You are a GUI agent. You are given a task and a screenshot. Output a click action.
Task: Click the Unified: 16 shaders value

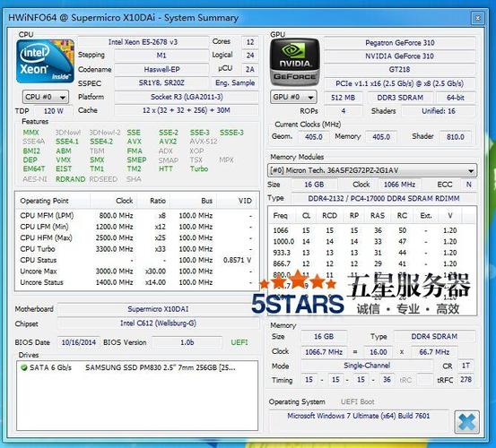click(x=439, y=111)
